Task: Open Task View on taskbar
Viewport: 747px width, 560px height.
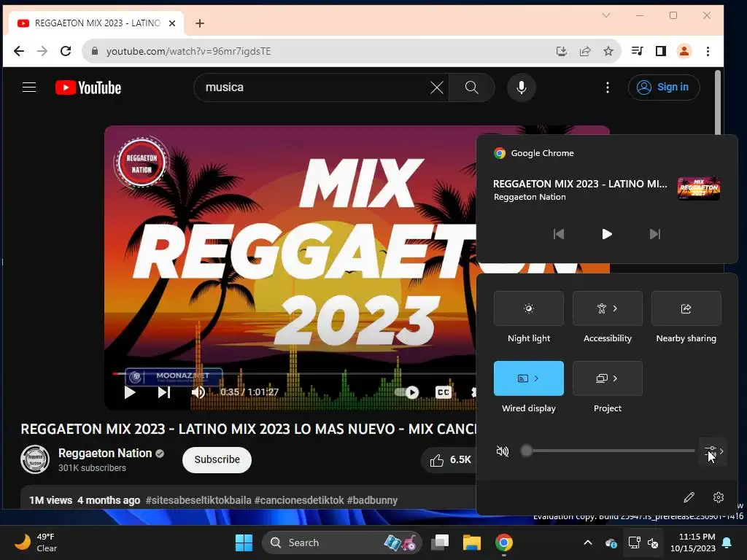Action: (440, 542)
